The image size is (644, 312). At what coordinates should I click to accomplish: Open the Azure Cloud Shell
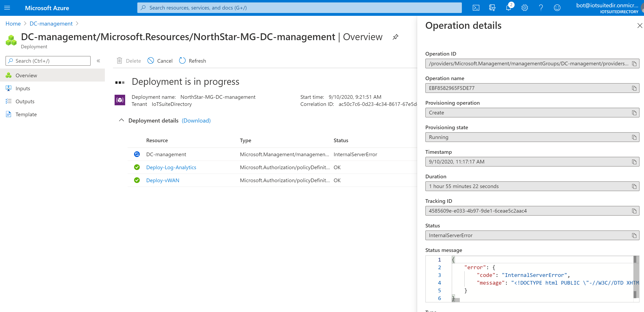tap(476, 8)
